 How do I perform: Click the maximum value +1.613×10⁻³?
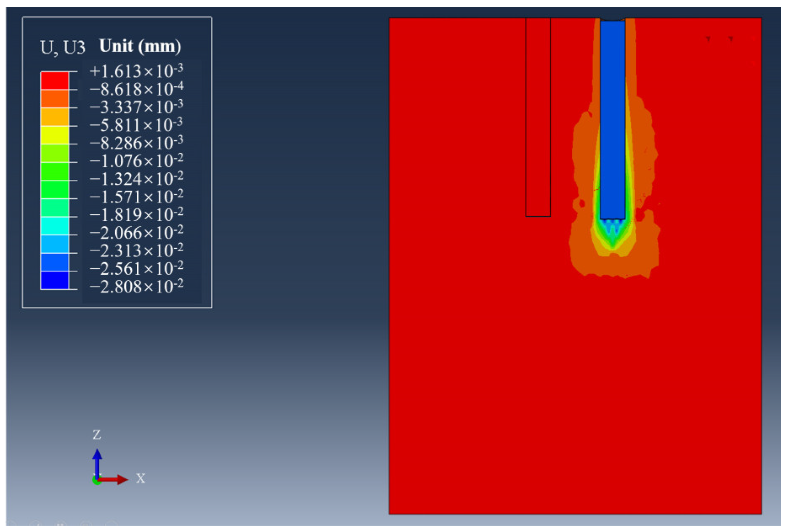136,71
